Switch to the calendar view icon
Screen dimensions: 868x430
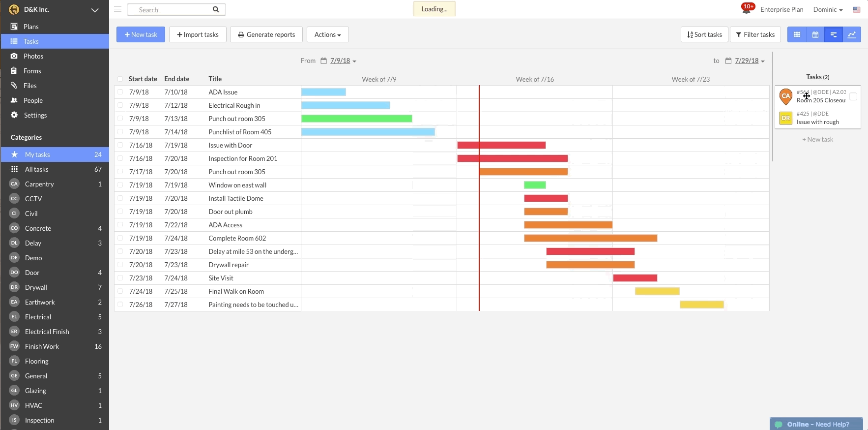tap(815, 34)
